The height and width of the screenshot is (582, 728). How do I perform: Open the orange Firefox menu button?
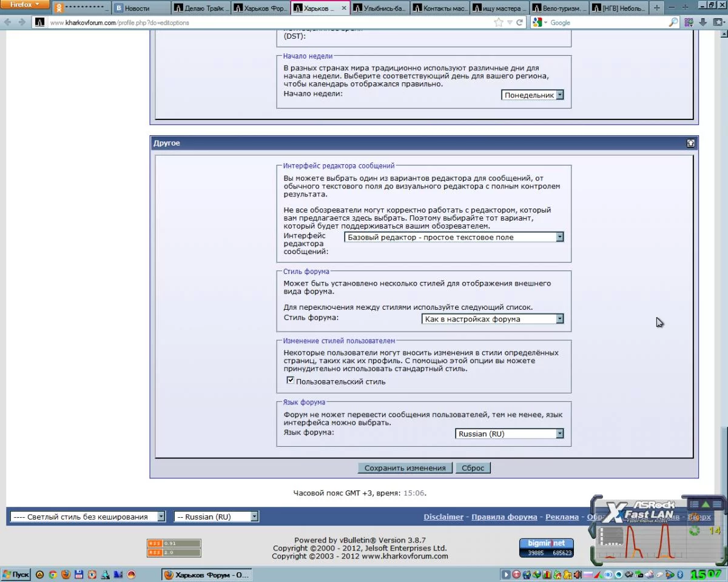25,5
